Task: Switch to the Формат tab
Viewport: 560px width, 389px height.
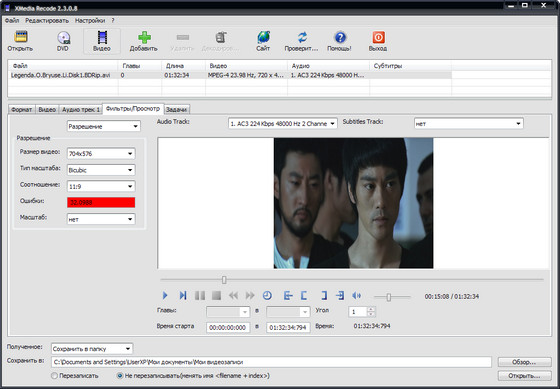Action: pos(21,110)
